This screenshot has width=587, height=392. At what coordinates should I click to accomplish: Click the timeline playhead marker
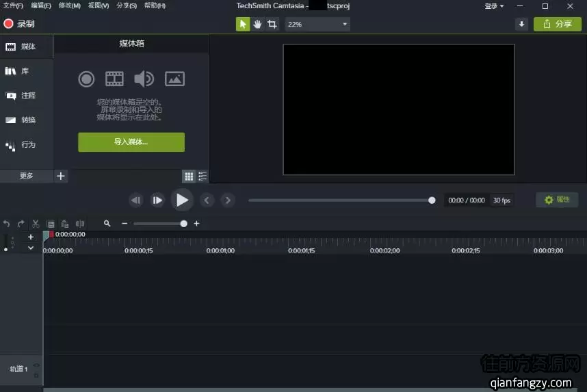[48, 235]
